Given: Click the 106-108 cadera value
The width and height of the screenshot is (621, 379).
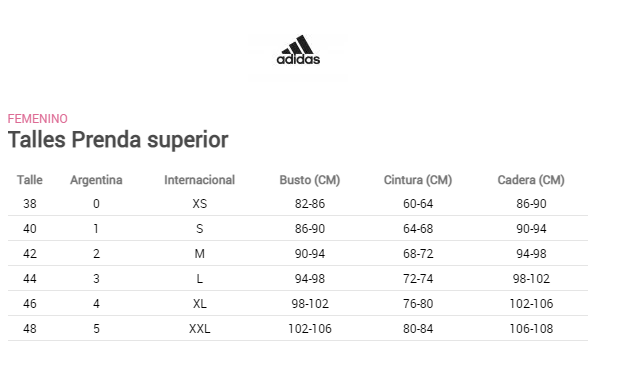Looking at the screenshot, I should click(531, 329).
